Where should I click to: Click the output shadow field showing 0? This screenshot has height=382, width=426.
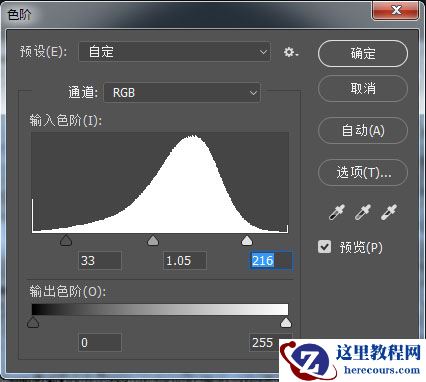(x=100, y=342)
